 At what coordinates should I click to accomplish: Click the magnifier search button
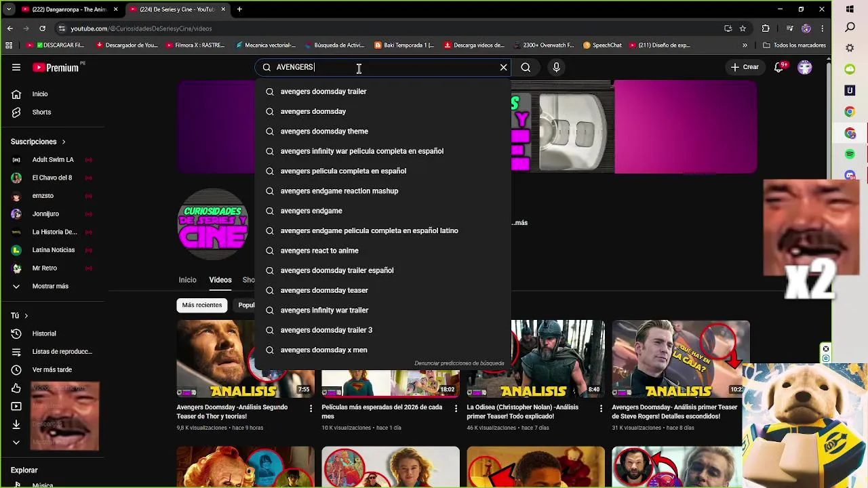coord(526,67)
